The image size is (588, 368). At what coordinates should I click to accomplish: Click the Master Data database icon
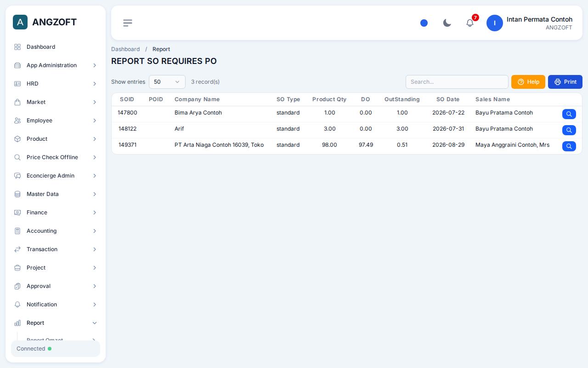tap(17, 194)
